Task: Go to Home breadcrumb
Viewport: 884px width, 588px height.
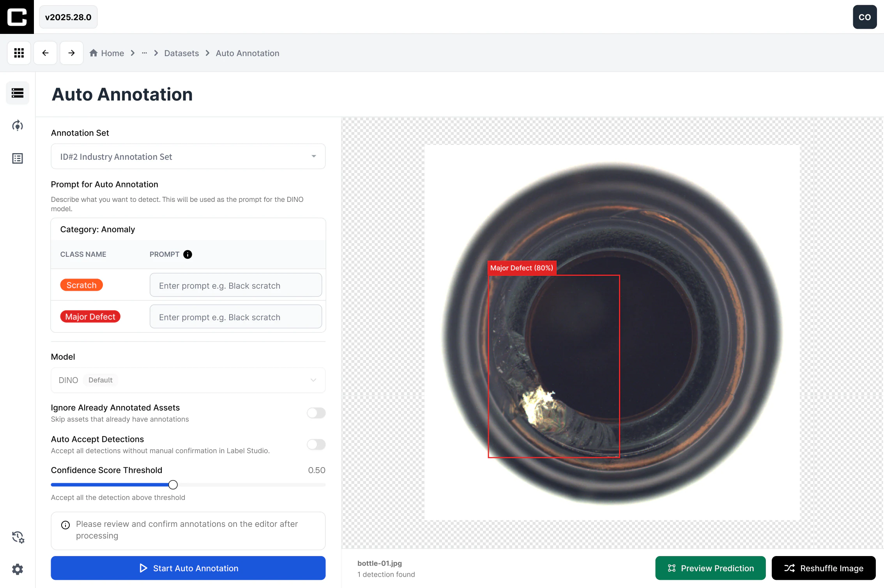Action: pos(107,53)
